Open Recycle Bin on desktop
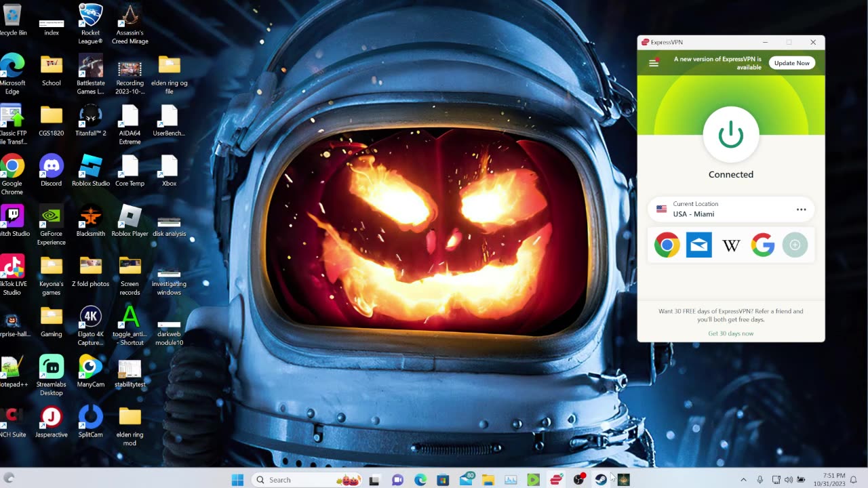The height and width of the screenshot is (488, 868). pyautogui.click(x=12, y=20)
